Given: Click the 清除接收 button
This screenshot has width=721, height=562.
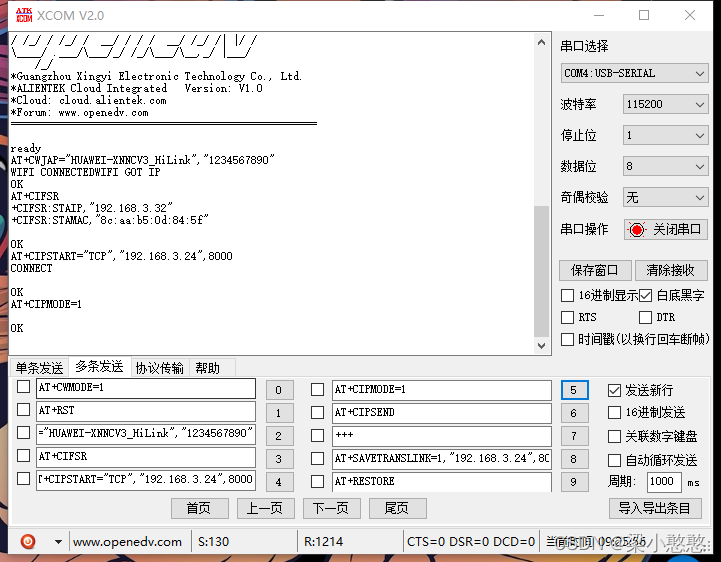Looking at the screenshot, I should pyautogui.click(x=670, y=270).
